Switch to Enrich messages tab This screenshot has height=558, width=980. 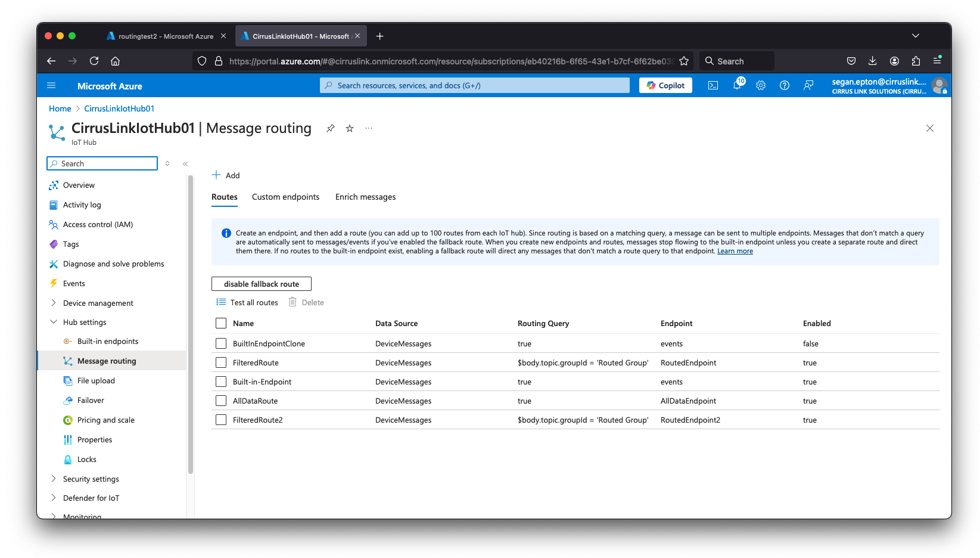[365, 197]
